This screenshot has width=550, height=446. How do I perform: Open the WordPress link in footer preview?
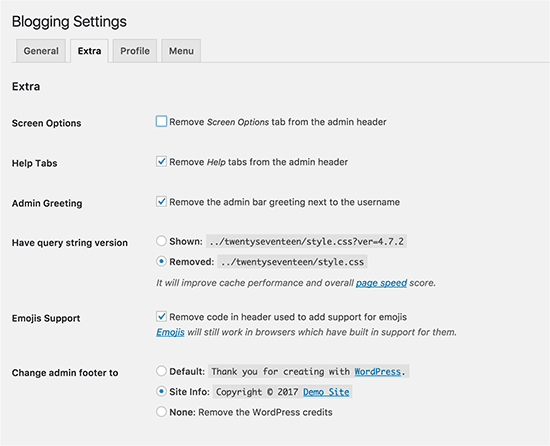[377, 372]
